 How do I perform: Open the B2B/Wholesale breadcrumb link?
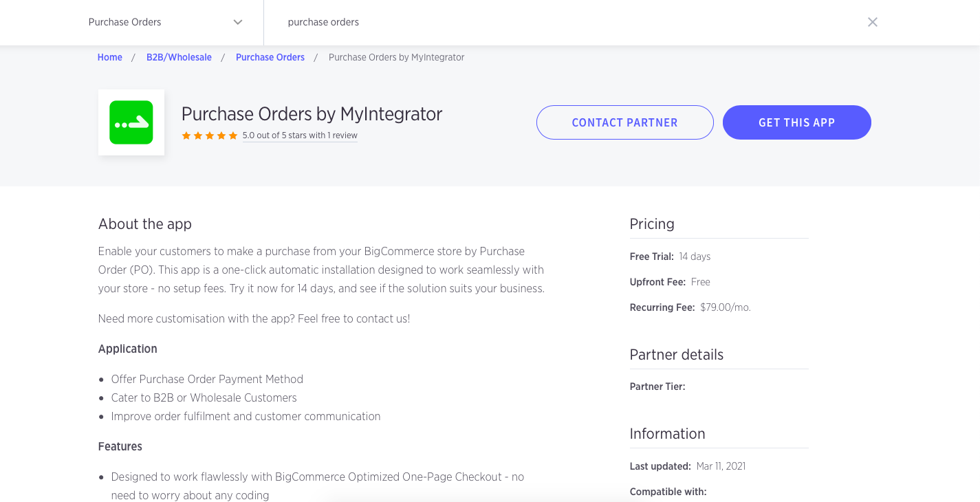179,58
